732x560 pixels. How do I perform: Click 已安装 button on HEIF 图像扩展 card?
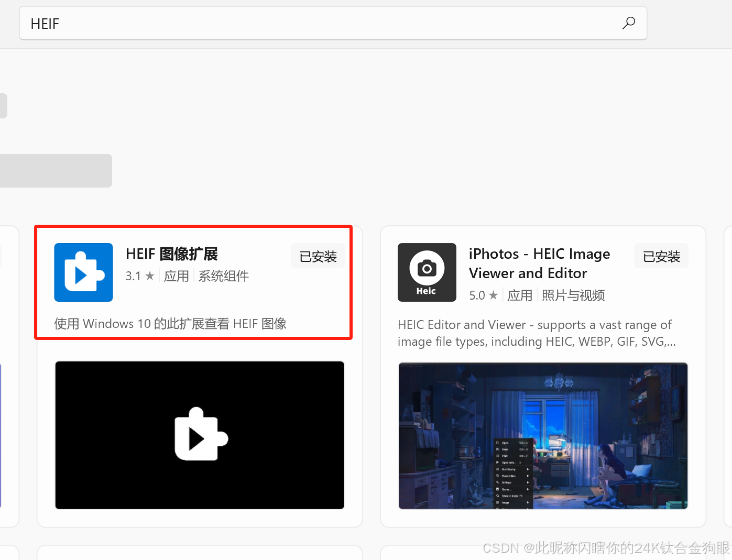318,256
